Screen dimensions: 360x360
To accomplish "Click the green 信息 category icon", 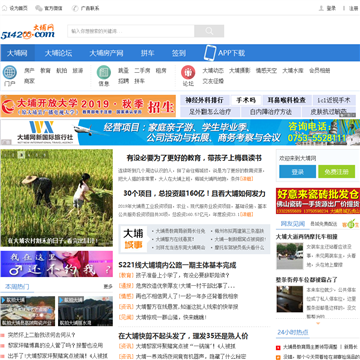I will 104,72.
